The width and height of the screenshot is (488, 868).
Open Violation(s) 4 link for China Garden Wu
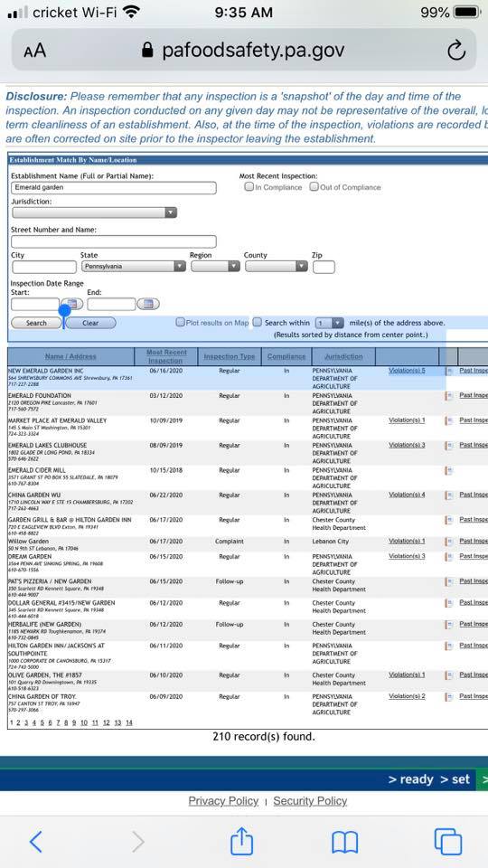[x=407, y=495]
